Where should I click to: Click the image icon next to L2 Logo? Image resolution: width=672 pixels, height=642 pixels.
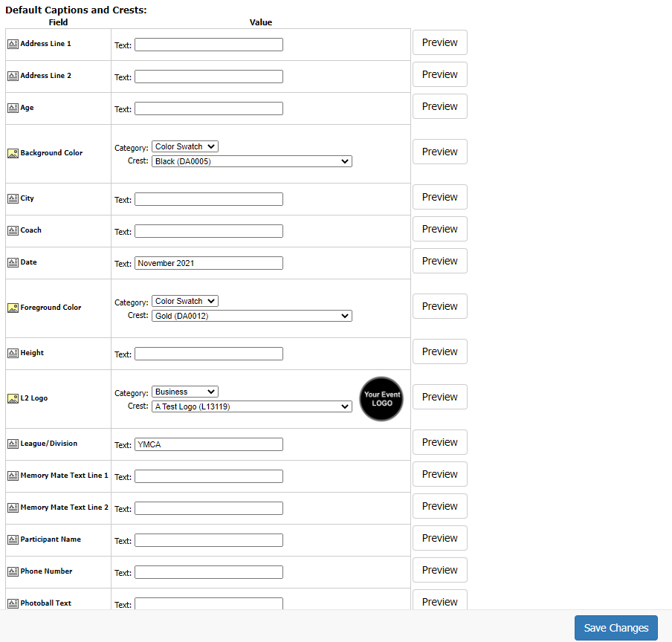coord(13,399)
